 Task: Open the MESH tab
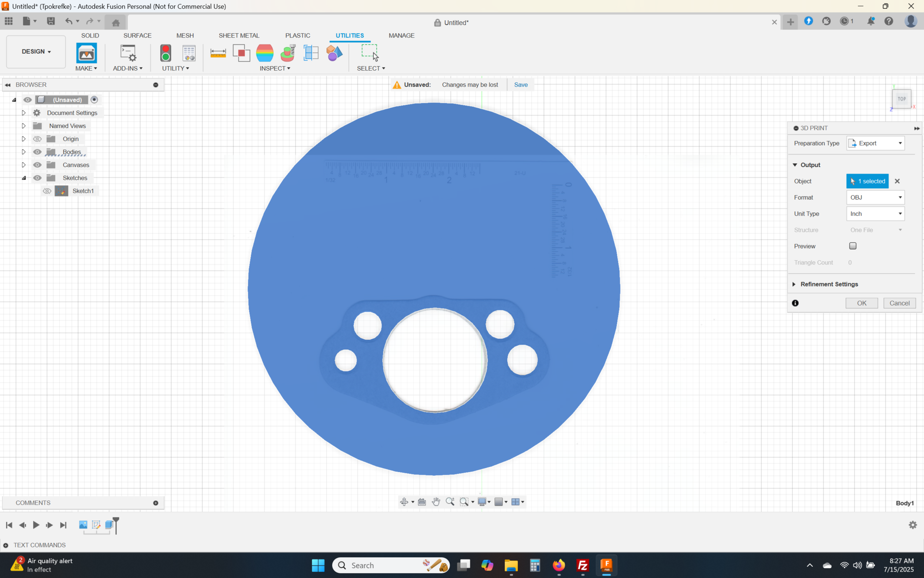coord(185,36)
